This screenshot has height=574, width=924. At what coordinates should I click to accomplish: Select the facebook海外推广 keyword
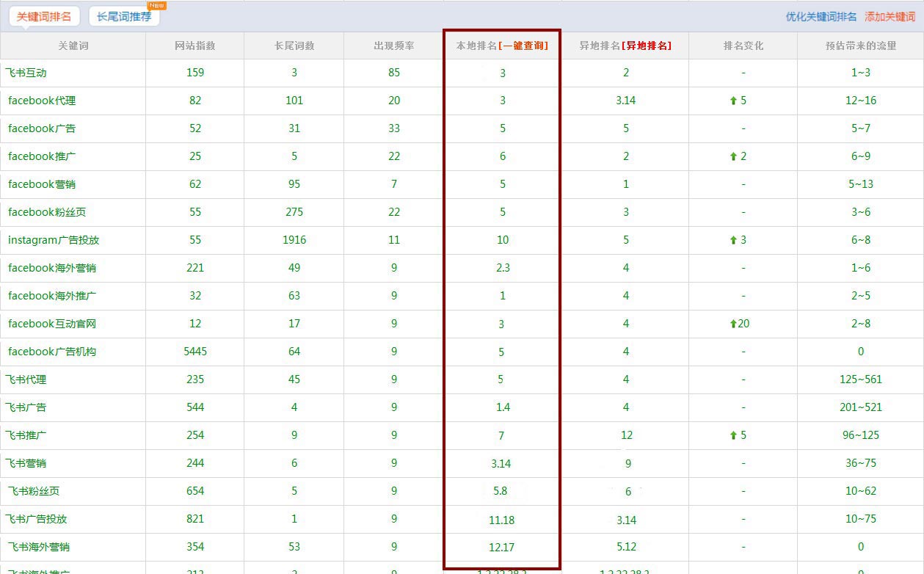coord(52,296)
